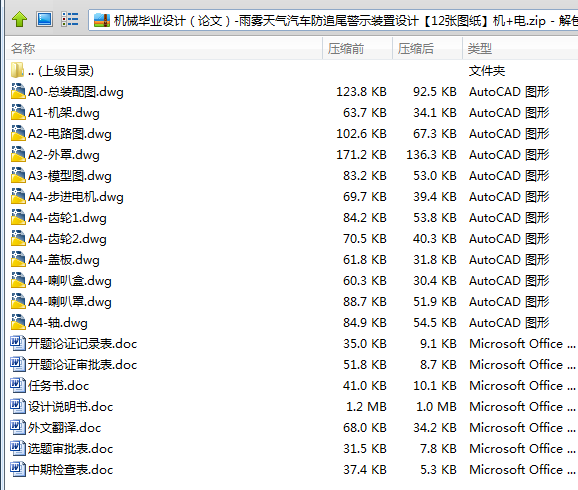Sort files by 压缩后 column header
This screenshot has width=578, height=490.
[x=427, y=48]
